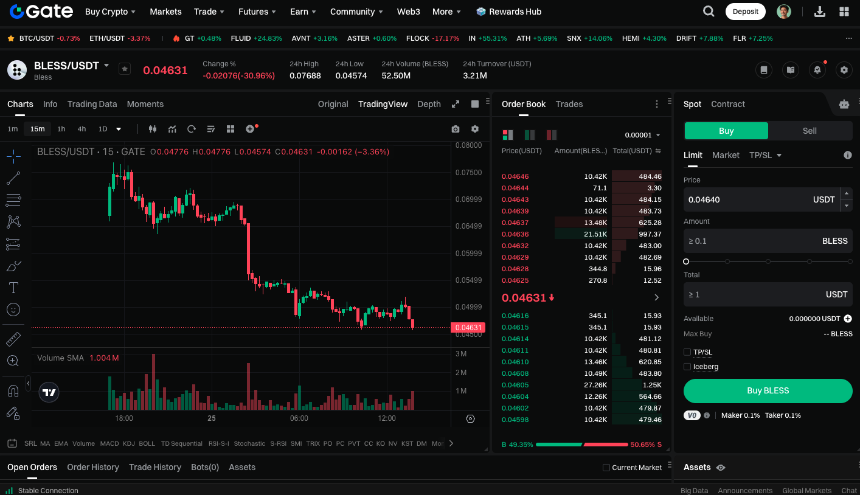Viewport: 860px width, 495px height.
Task: Select the brush drawing tool
Action: pos(14,266)
